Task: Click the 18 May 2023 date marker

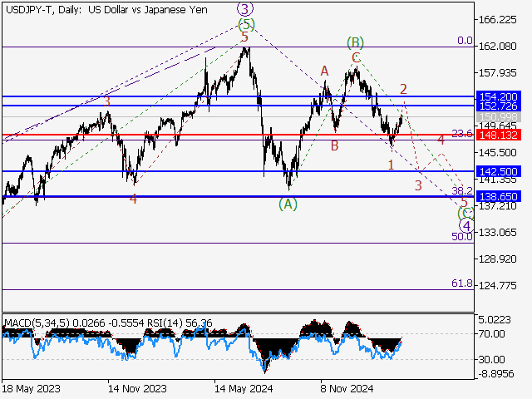Action: click(30, 387)
